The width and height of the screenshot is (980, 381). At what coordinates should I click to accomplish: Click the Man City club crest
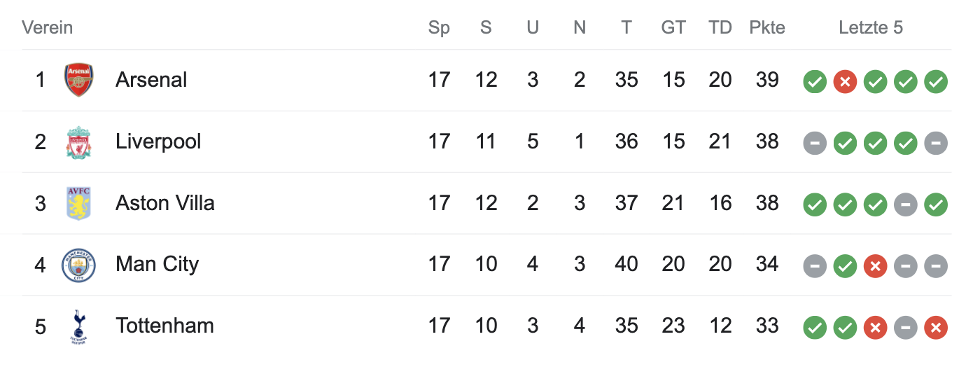78,265
